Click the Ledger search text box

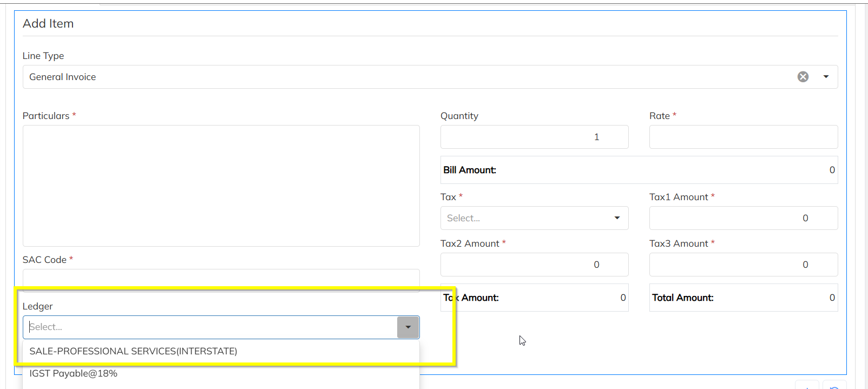click(211, 327)
